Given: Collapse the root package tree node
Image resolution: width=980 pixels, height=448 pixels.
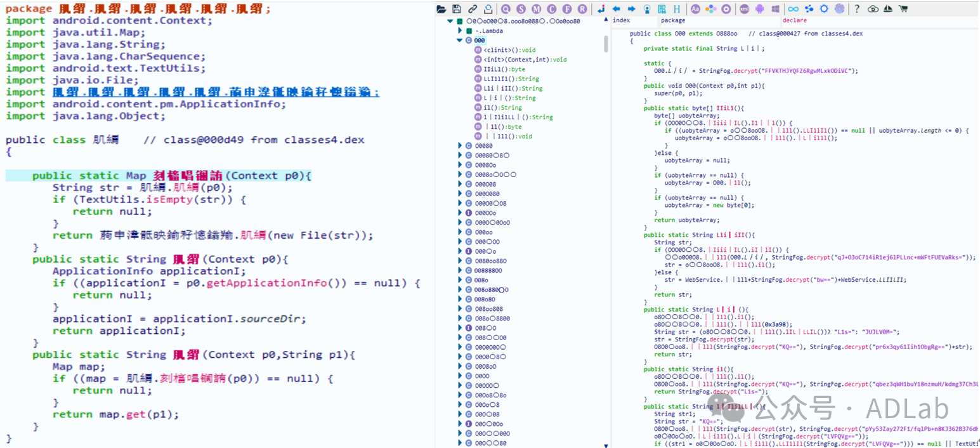Looking at the screenshot, I should click(x=450, y=21).
